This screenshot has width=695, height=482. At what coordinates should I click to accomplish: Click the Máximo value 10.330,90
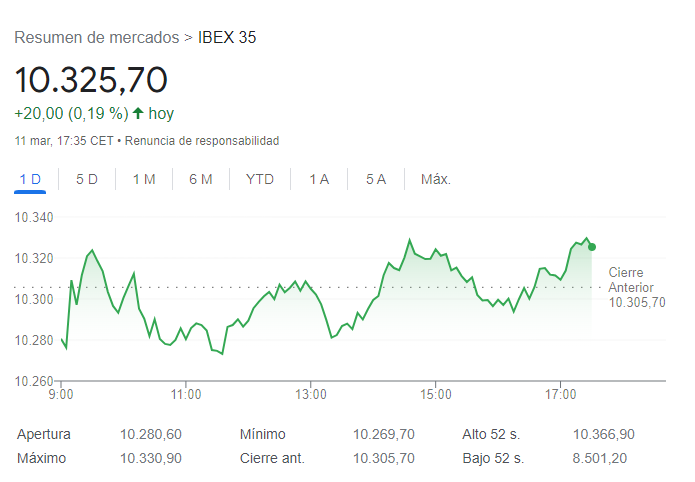click(x=151, y=458)
